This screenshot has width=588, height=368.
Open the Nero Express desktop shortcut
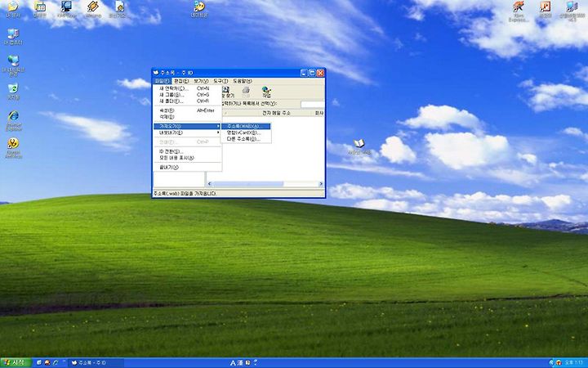[x=519, y=11]
